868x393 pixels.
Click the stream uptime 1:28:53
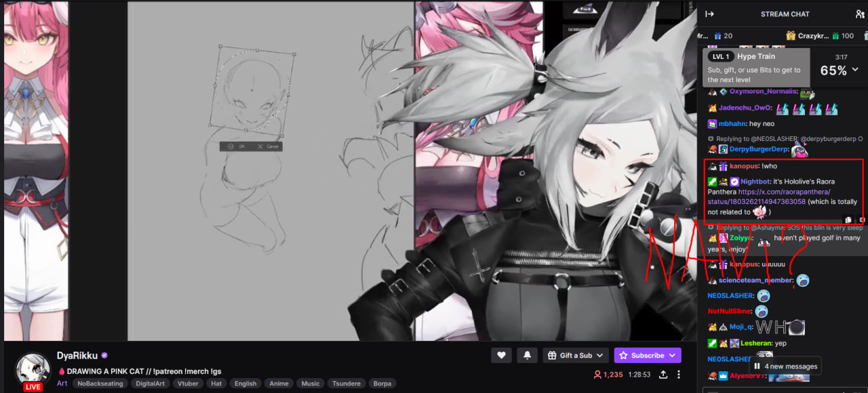[x=639, y=375]
